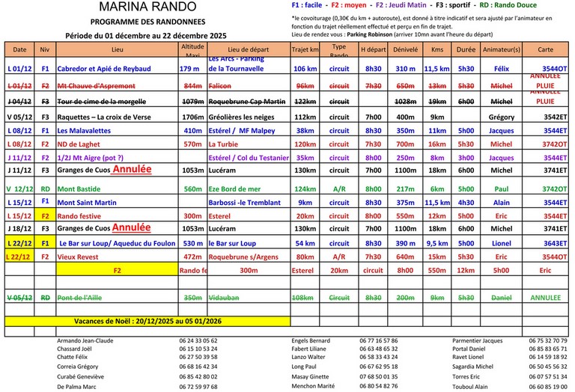Click the Lionel animateur cell
Screen dimensions: 575x392
(501, 244)
